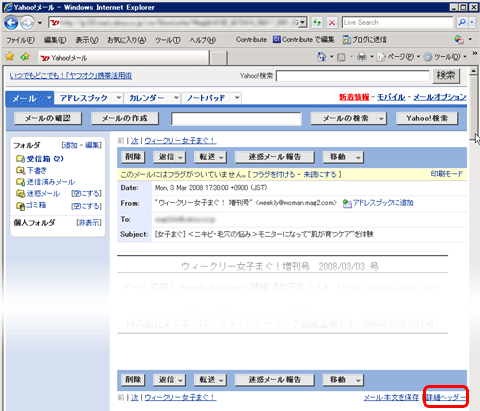
Task: Click the Refresh page icon
Action: [317, 23]
